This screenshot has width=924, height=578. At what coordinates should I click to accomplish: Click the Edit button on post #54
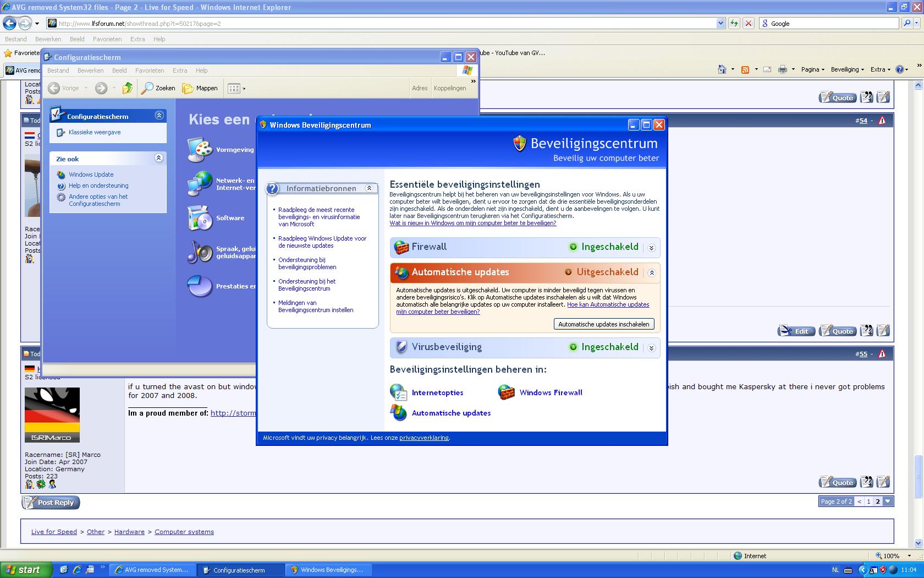[x=796, y=331]
